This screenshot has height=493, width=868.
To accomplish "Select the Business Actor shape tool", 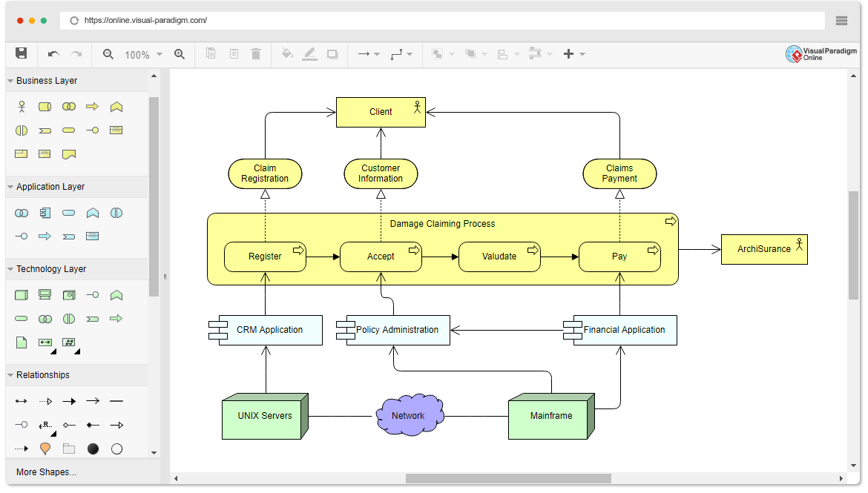I will click(x=21, y=106).
